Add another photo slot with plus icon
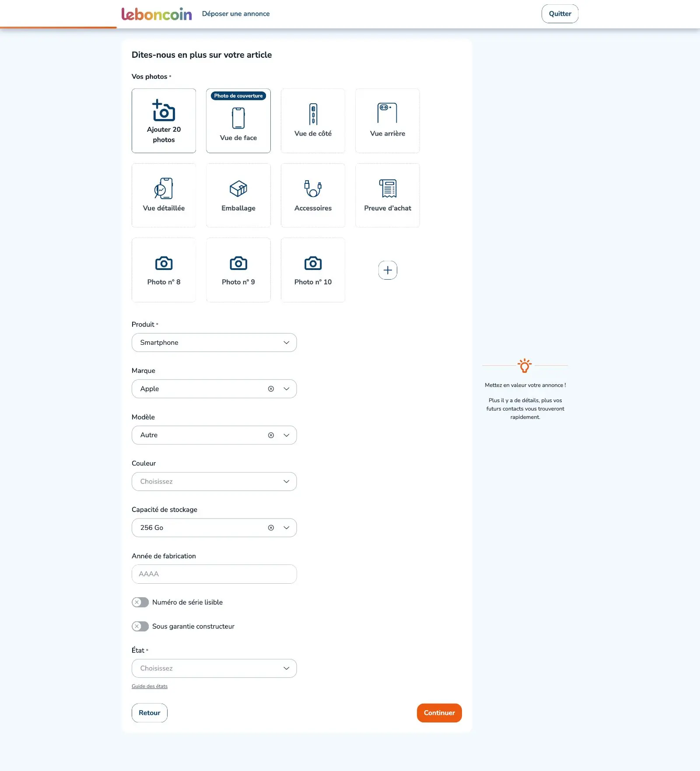The image size is (700, 771). 388,270
